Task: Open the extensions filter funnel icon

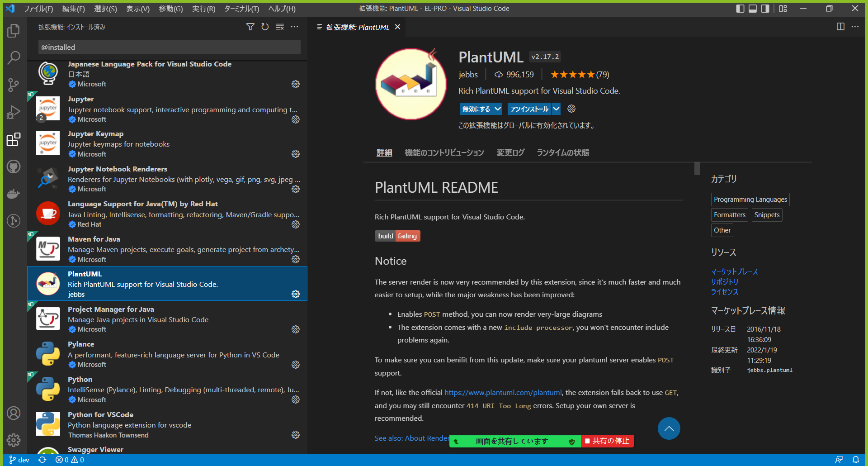Action: 250,27
